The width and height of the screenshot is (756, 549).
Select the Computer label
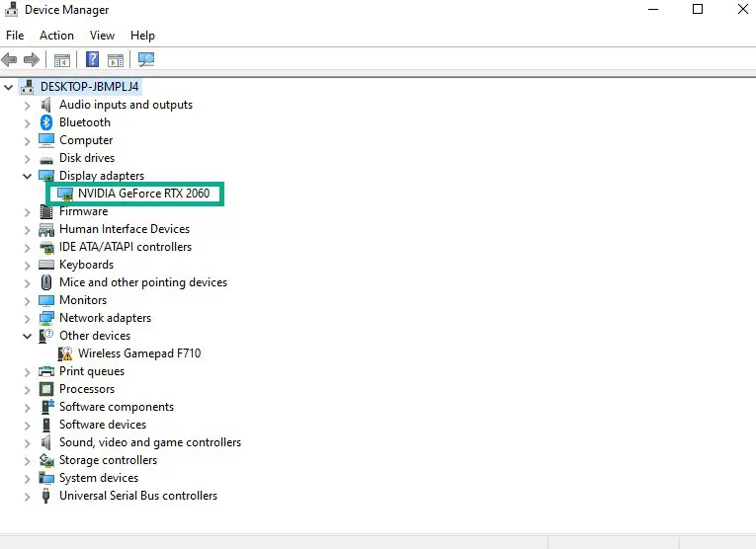[x=86, y=140]
